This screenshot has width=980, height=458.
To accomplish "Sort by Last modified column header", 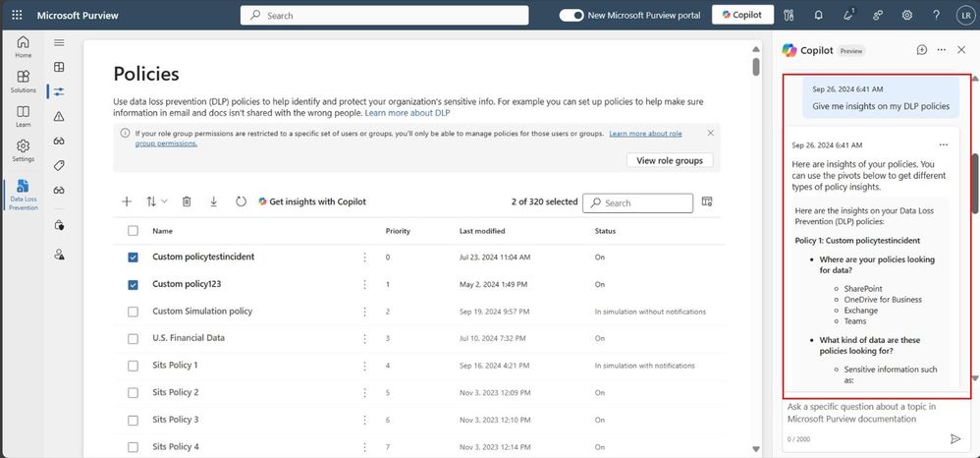I will [482, 231].
